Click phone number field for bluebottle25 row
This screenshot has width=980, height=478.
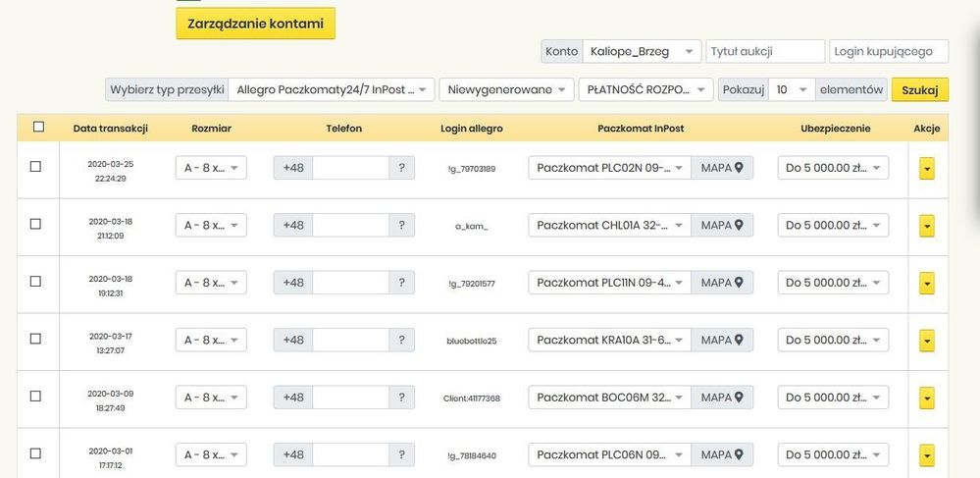point(350,340)
